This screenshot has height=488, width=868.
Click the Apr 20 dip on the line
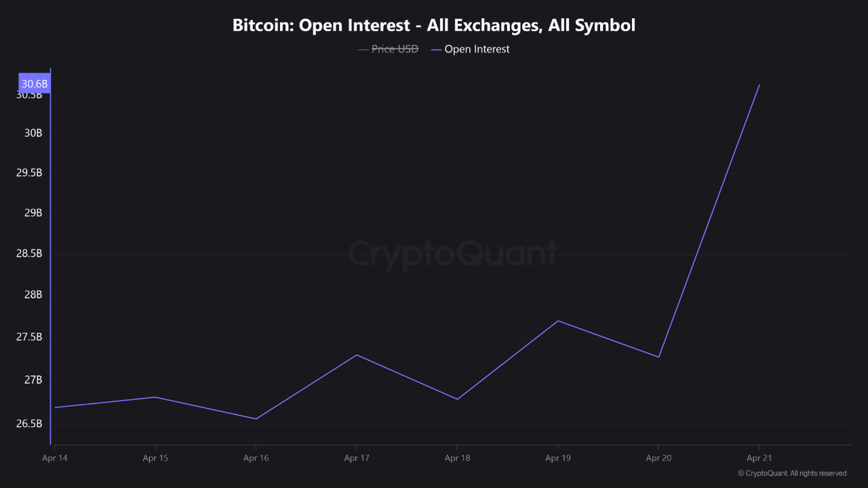click(658, 357)
